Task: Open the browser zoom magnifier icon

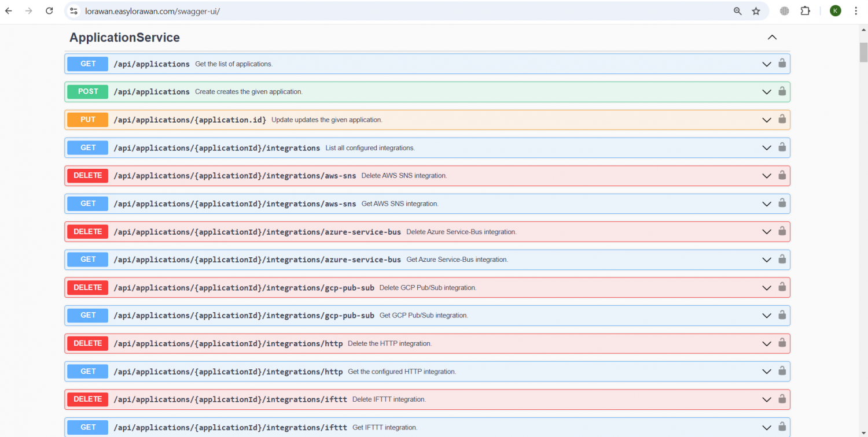Action: 738,11
